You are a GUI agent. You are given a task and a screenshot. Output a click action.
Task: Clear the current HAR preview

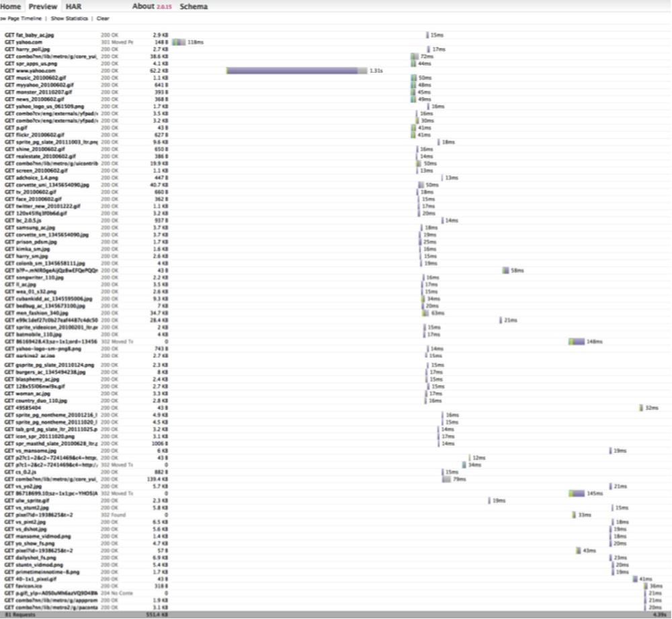click(101, 18)
